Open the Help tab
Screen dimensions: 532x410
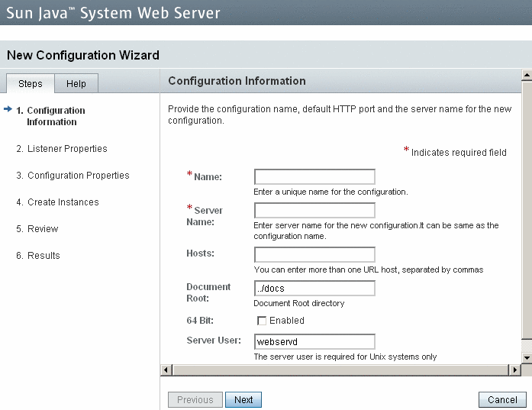(76, 83)
